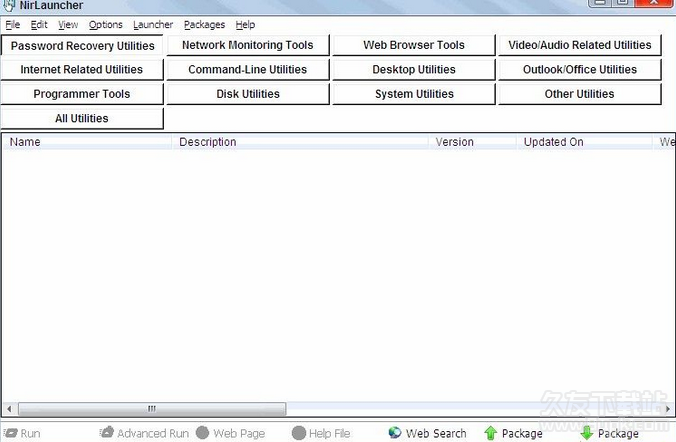The height and width of the screenshot is (442, 676).
Task: Click the NirLauncher title bar app icon
Action: 9,6
